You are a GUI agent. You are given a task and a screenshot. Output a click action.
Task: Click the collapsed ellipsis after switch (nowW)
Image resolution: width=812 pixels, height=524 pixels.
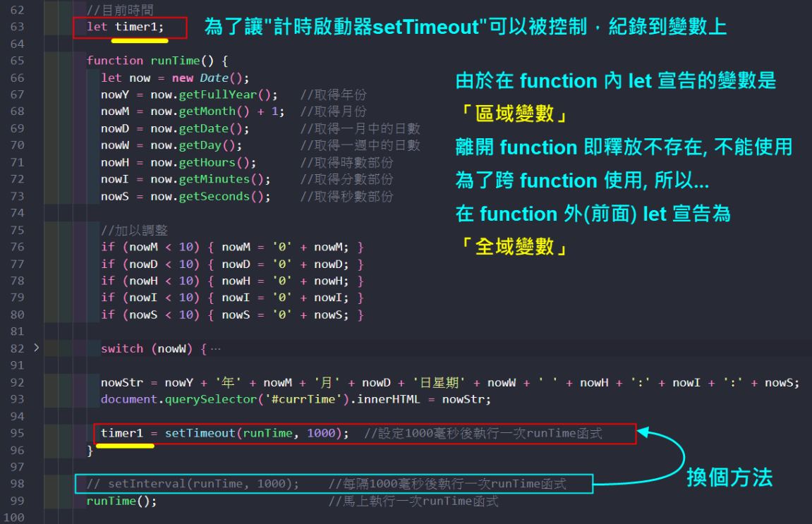coord(215,349)
